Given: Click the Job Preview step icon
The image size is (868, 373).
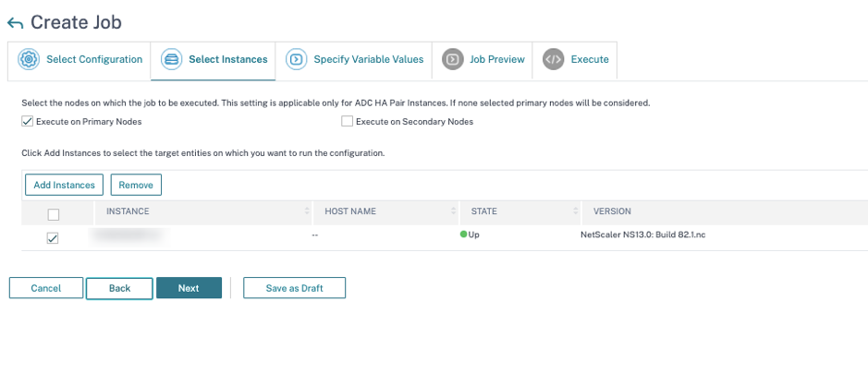Looking at the screenshot, I should pyautogui.click(x=453, y=59).
